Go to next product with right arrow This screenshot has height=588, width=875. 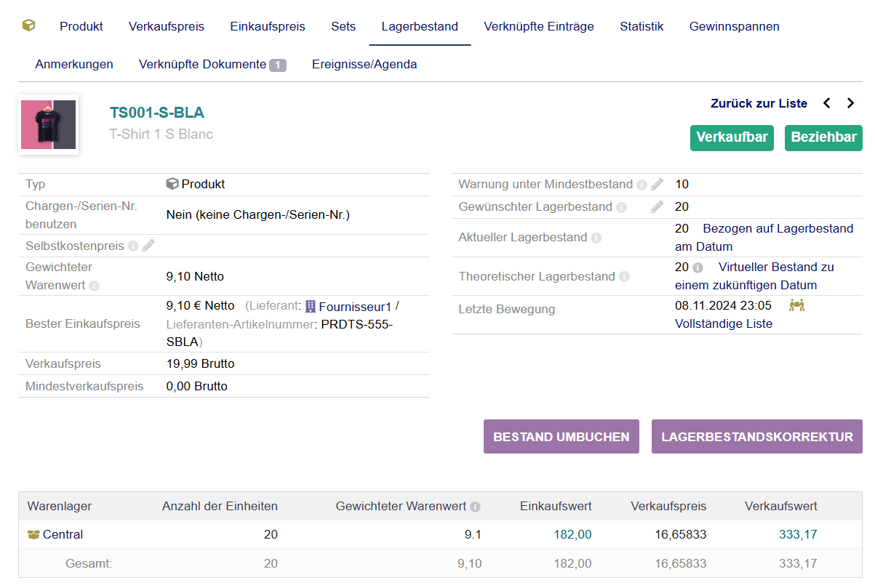850,103
